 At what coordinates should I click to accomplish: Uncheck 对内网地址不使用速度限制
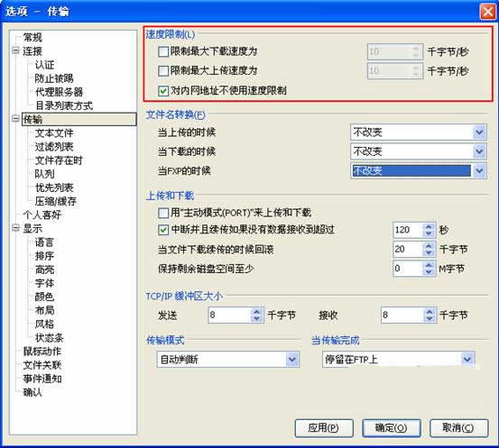tap(163, 91)
